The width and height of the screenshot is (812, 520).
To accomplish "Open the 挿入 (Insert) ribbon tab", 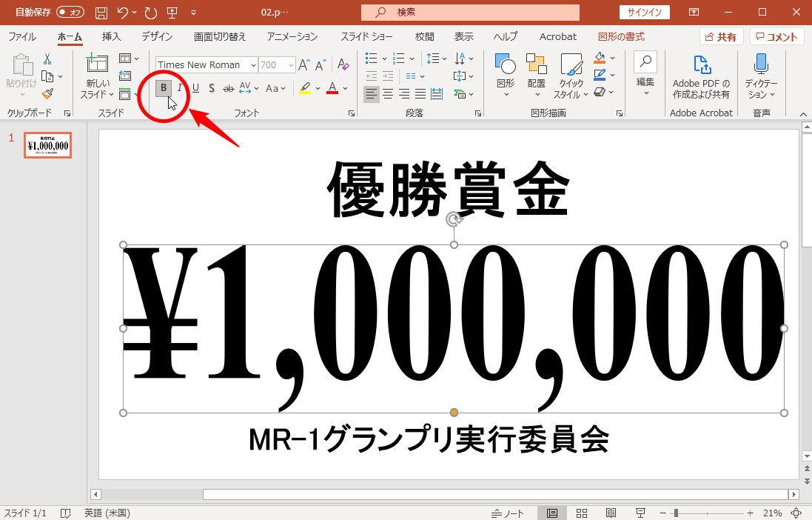I will pos(112,36).
